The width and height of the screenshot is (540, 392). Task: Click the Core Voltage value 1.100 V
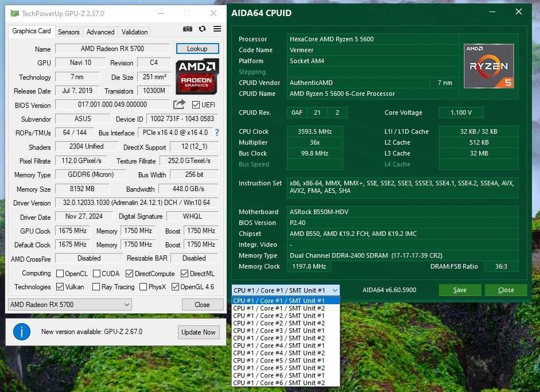pos(461,112)
